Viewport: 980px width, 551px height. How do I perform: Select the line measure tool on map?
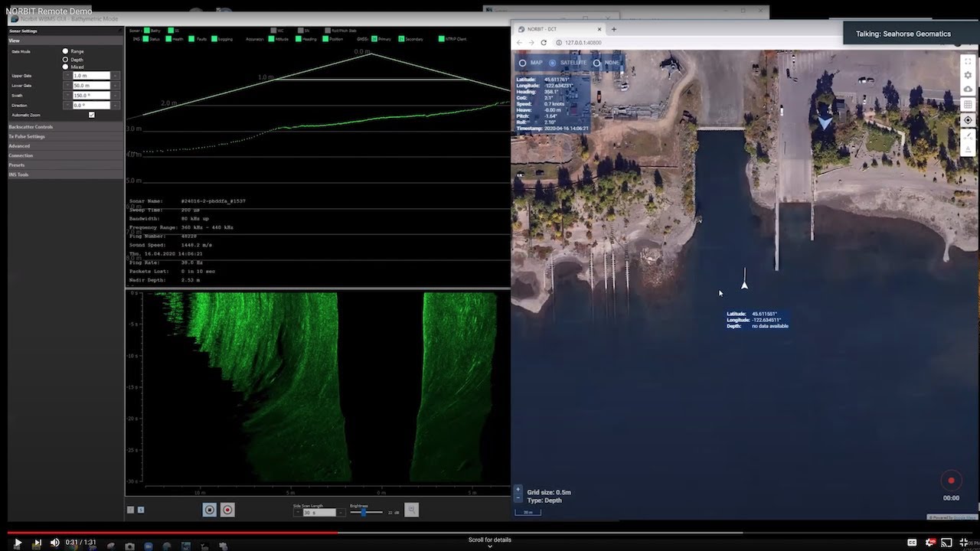968,135
